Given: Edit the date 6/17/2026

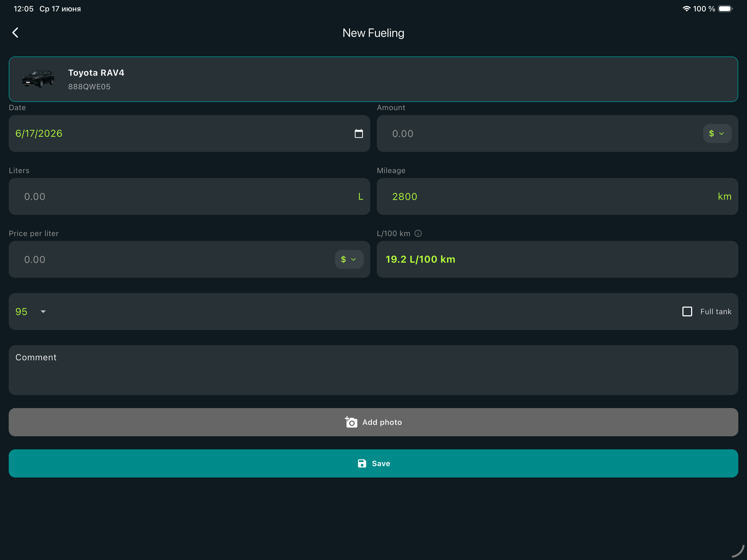Looking at the screenshot, I should [39, 134].
